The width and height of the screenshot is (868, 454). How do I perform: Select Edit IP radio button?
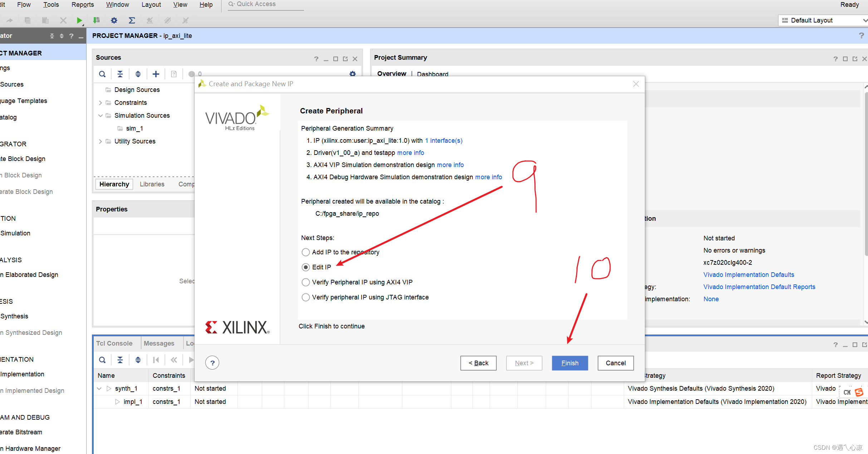tap(305, 267)
